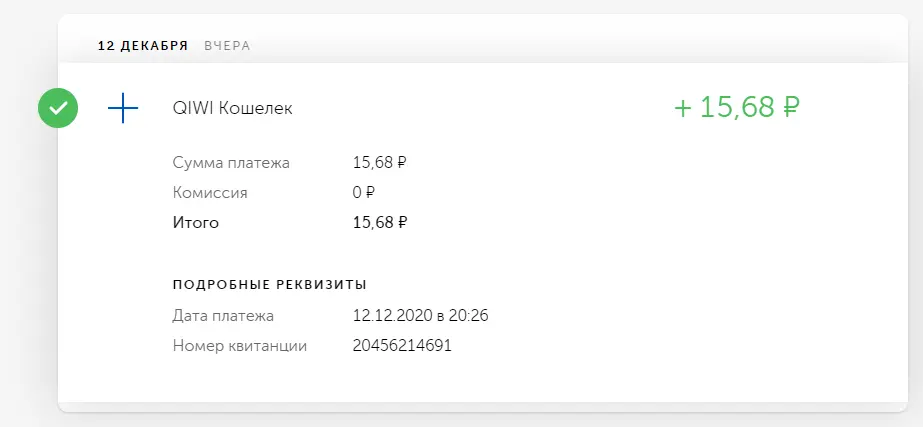Select the QIWI Кошелек transaction title
Viewport: 923px width, 427px height.
233,108
